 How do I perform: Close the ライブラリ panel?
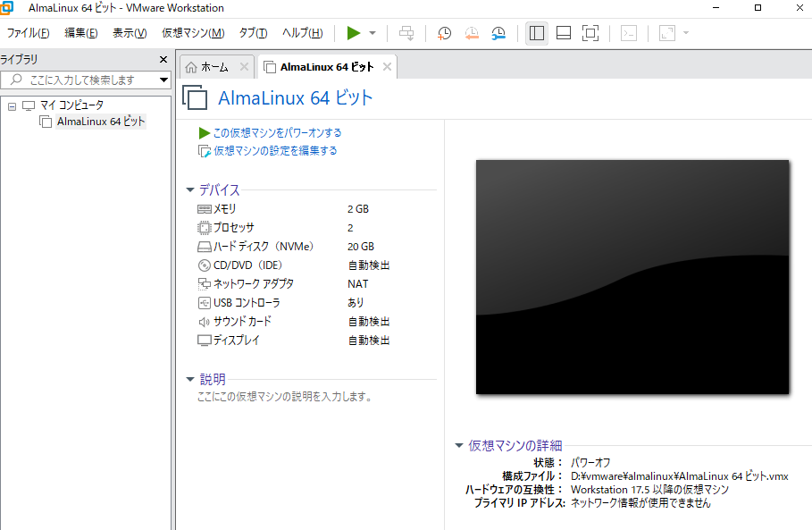coord(163,60)
